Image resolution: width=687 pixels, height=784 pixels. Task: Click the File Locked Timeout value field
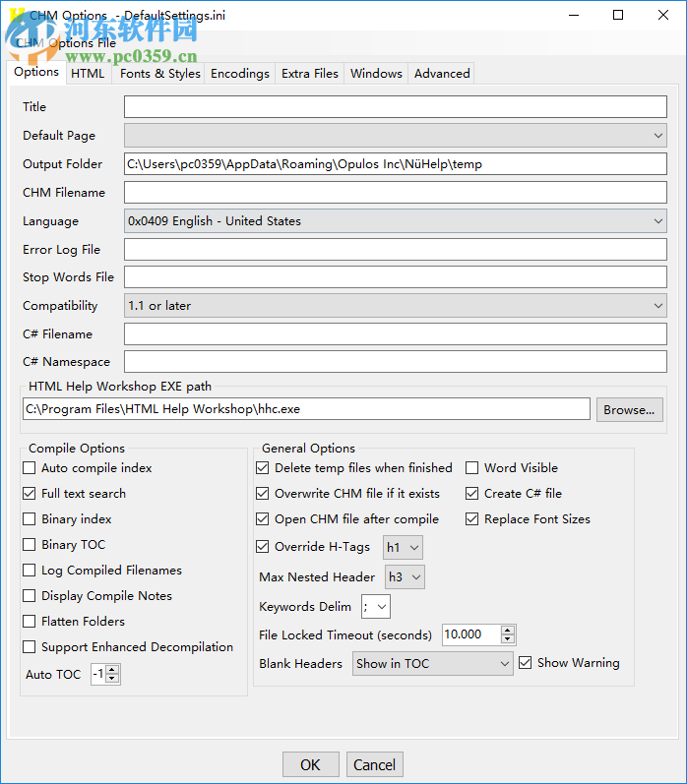pyautogui.click(x=471, y=635)
